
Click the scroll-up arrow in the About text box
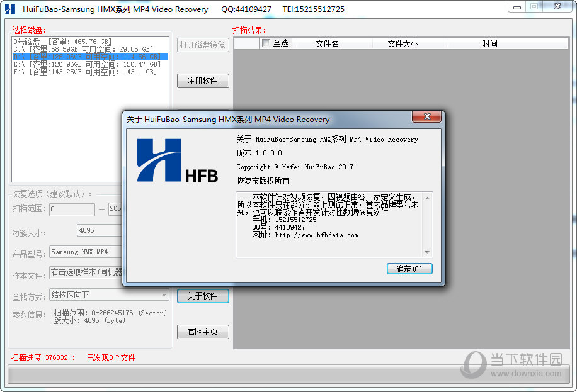[427, 198]
